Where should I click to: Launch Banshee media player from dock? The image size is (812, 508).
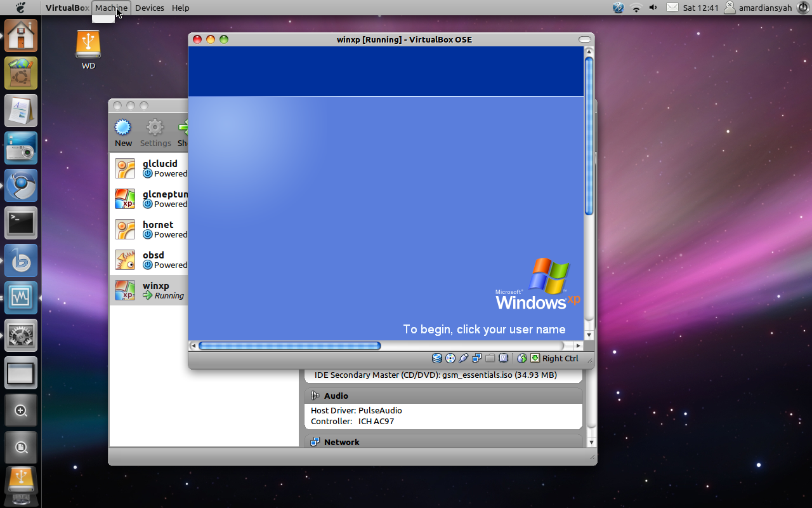click(x=21, y=260)
